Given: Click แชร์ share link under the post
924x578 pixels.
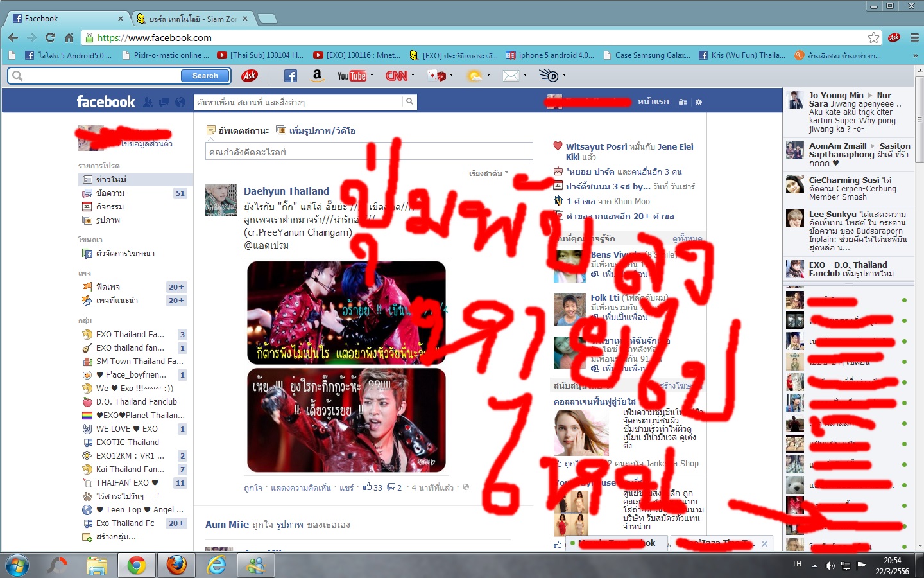Looking at the screenshot, I should pos(346,488).
